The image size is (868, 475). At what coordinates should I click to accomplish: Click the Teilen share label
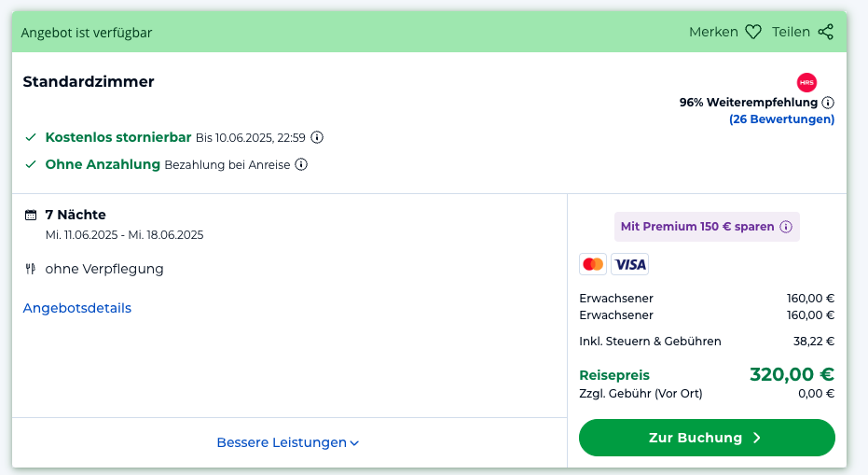pos(791,32)
